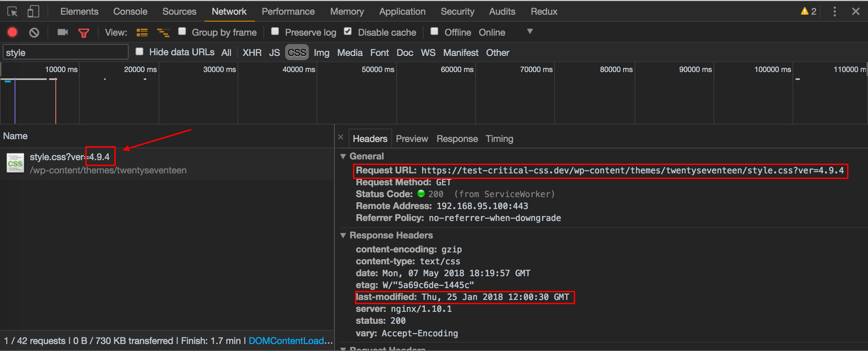
Task: Open the Audits tab
Action: pos(502,12)
